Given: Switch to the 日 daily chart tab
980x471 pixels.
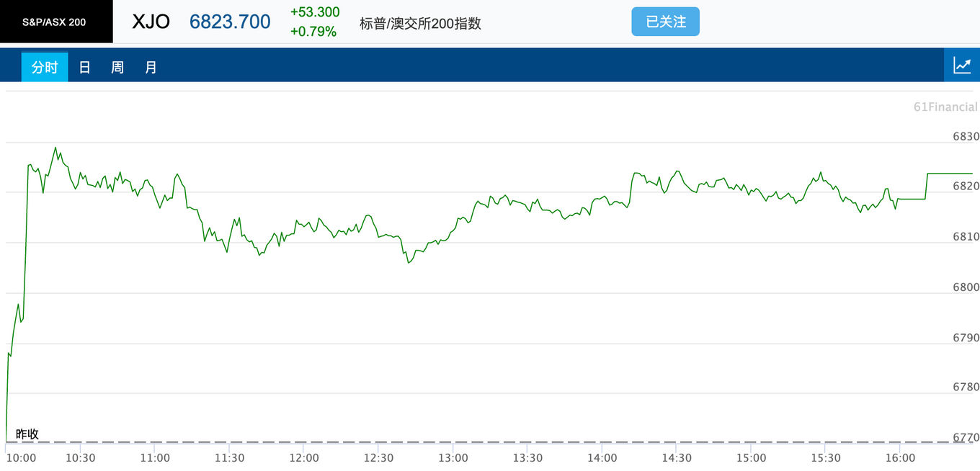Looking at the screenshot, I should tap(84, 67).
